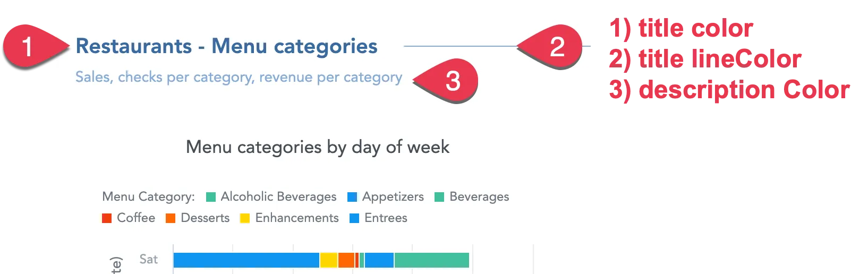Click the red callout marker numbered 1
This screenshot has width=868, height=274.
click(28, 46)
